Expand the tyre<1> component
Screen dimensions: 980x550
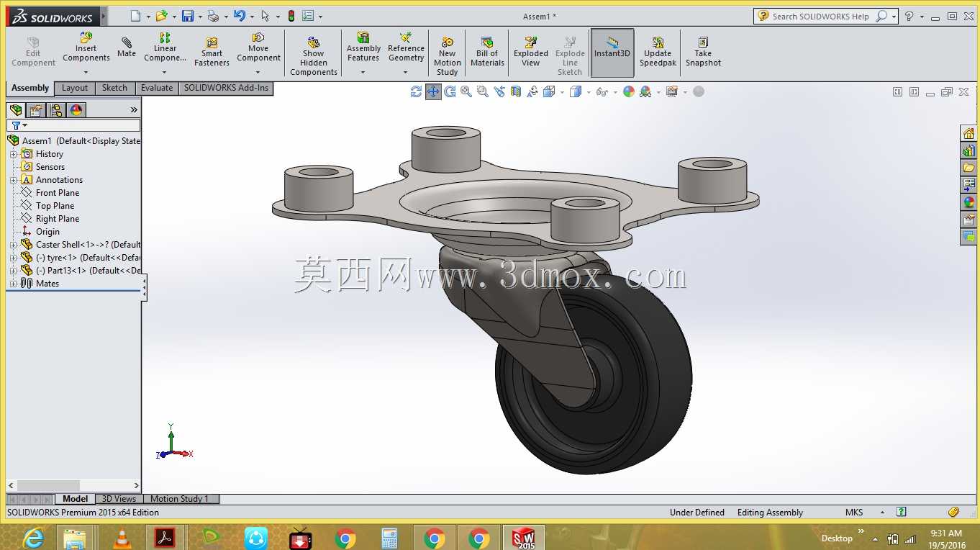pyautogui.click(x=13, y=258)
